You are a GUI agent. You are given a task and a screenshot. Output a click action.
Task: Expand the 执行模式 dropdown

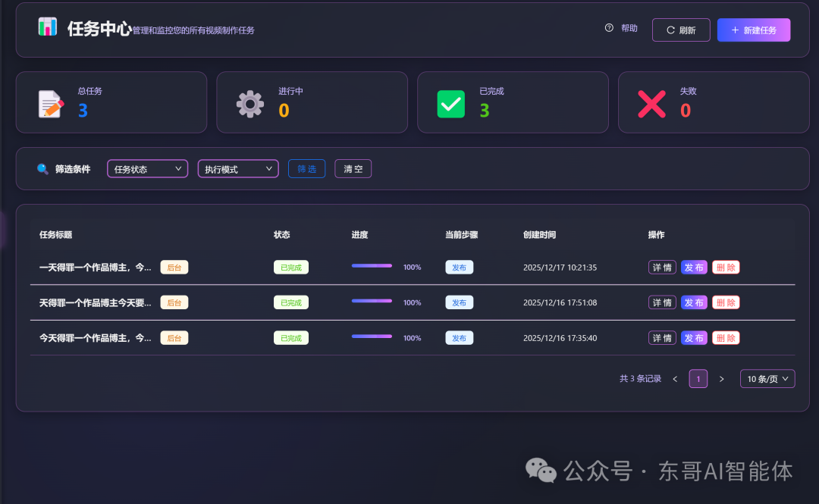pyautogui.click(x=238, y=169)
